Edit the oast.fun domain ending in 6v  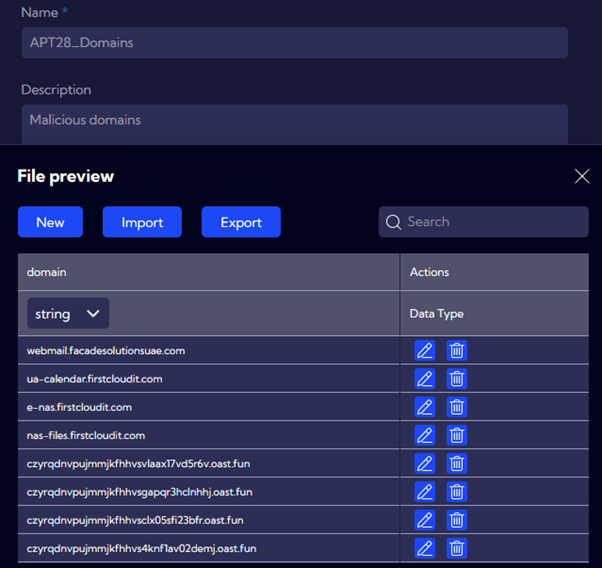point(424,464)
